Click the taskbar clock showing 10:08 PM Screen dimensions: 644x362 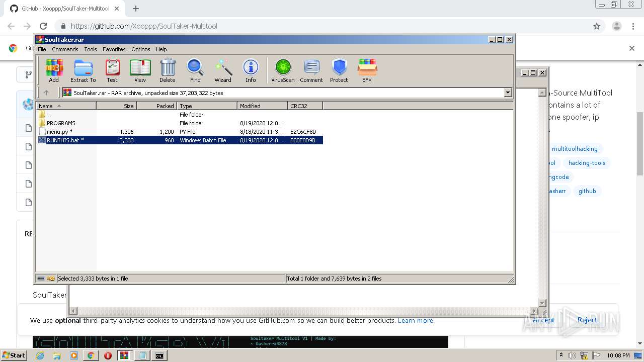click(618, 355)
